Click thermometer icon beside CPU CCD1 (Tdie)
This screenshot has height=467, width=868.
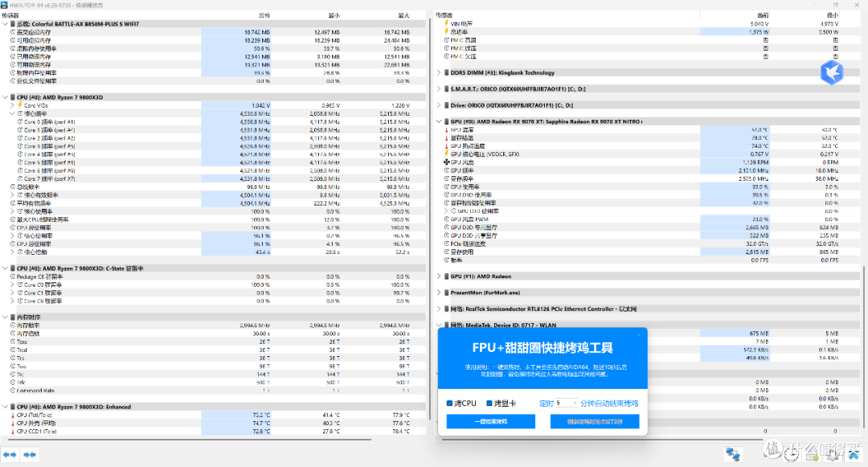[13, 431]
